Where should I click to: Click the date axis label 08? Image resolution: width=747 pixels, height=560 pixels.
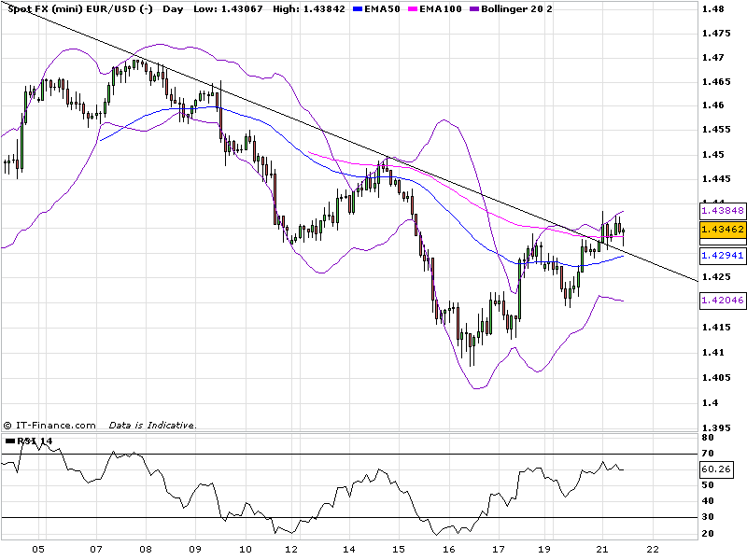[146, 549]
